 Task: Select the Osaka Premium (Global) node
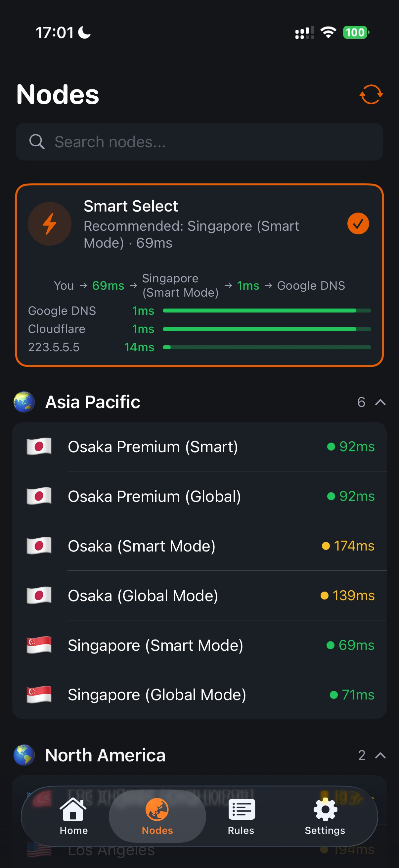(199, 496)
